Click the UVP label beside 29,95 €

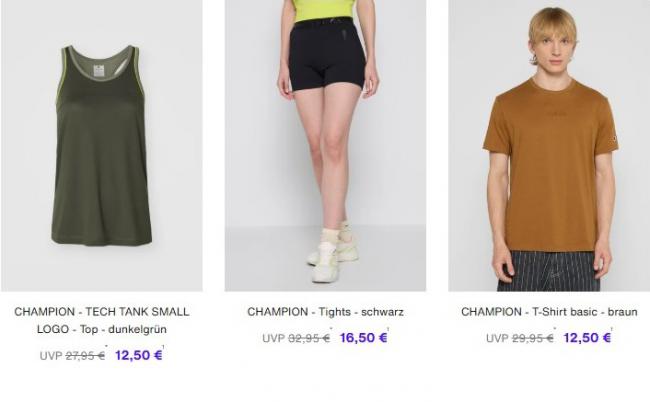(497, 338)
